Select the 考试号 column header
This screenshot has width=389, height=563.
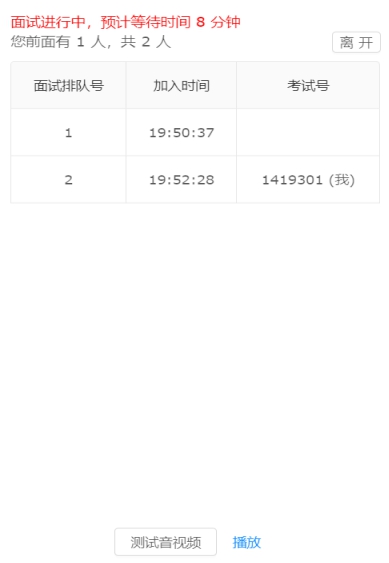pyautogui.click(x=308, y=85)
